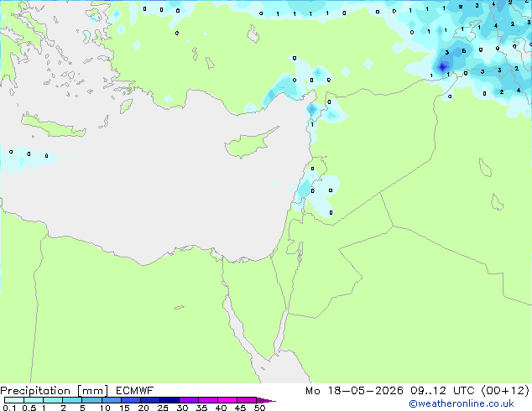Click the island of Cyprus on the map
This screenshot has height=411, width=532.
[248, 144]
